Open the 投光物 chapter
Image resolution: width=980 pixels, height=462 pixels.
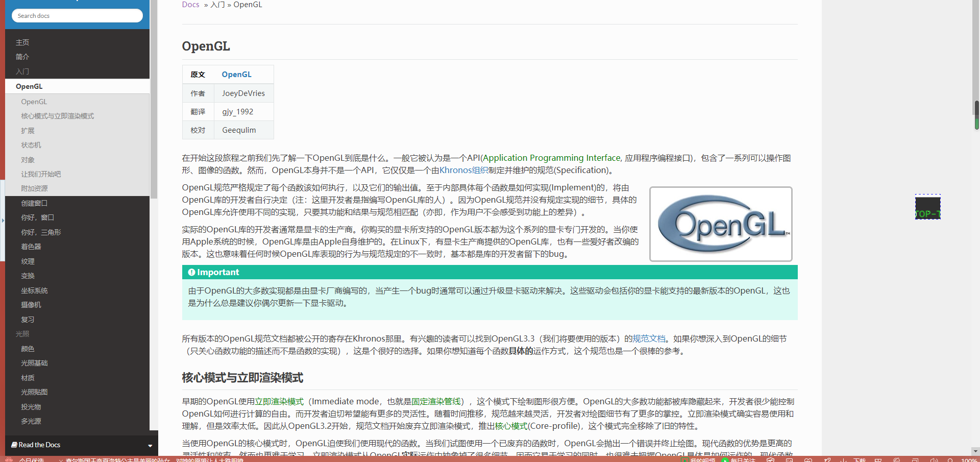[x=31, y=407]
